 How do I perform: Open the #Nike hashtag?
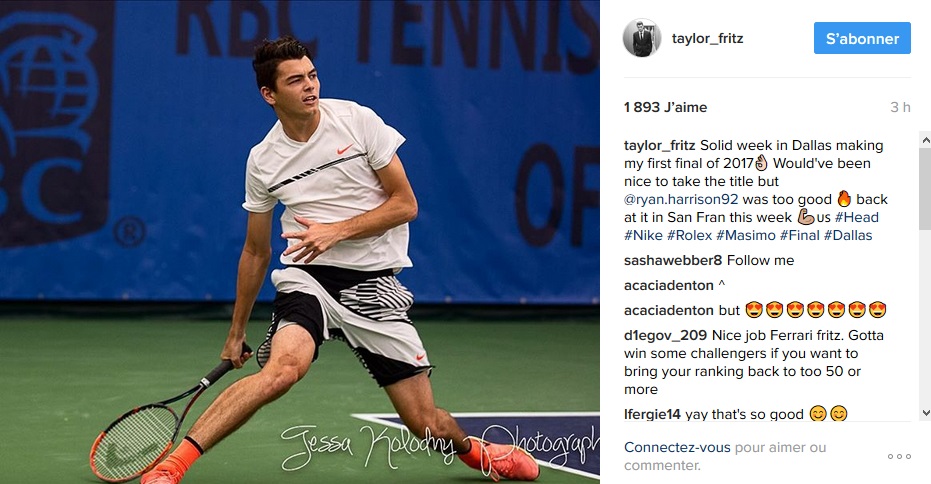point(643,235)
